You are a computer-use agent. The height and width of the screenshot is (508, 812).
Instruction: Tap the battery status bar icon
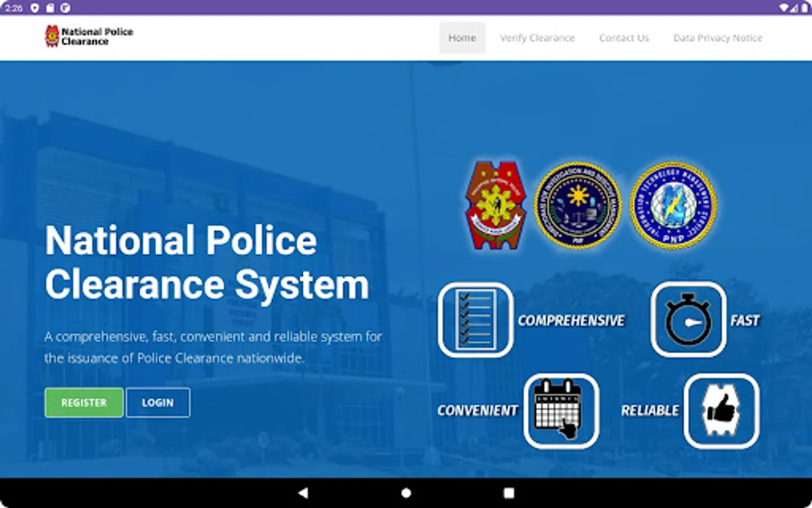804,8
